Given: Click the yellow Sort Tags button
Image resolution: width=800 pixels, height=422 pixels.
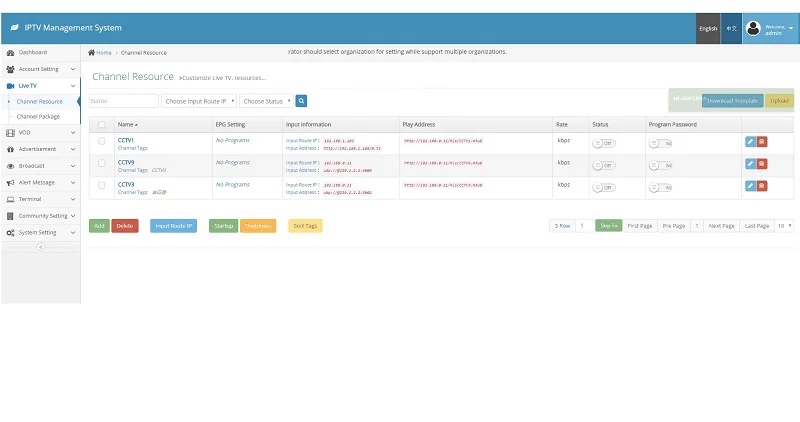Looking at the screenshot, I should coord(305,226).
